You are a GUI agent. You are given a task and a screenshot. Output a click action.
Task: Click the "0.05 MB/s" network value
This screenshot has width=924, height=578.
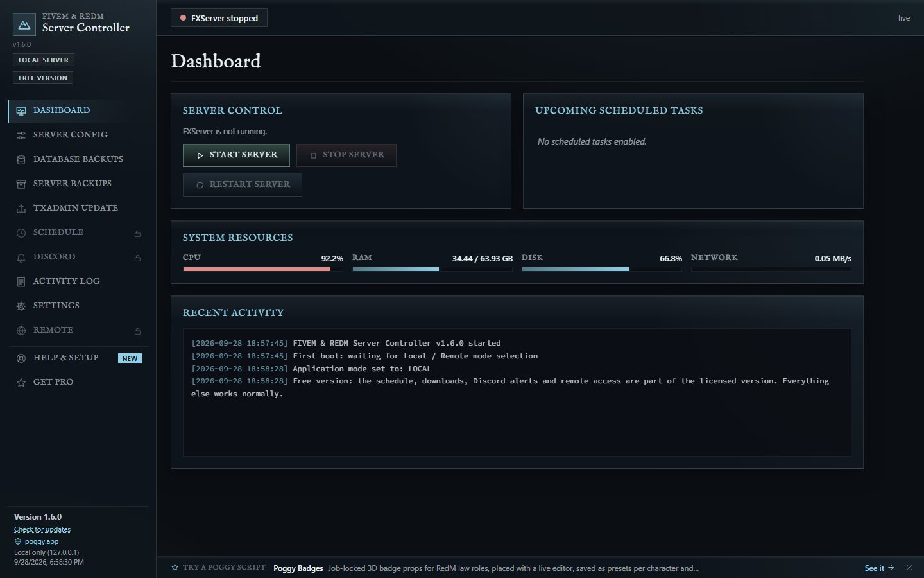tap(833, 258)
